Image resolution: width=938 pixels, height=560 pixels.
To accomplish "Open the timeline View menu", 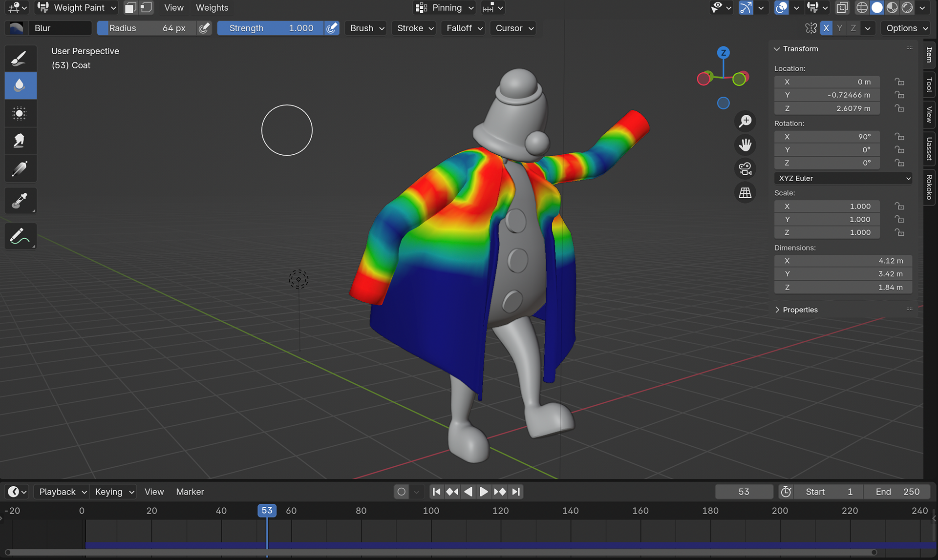I will coord(154,492).
